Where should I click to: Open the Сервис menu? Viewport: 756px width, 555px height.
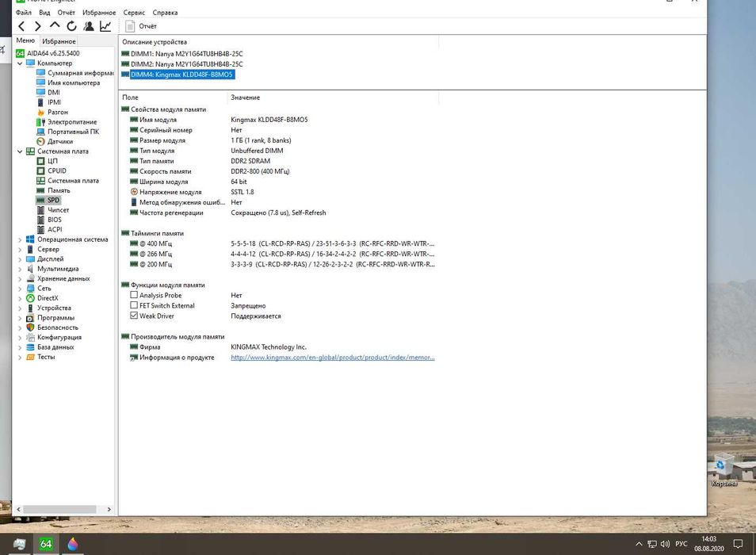pos(134,13)
